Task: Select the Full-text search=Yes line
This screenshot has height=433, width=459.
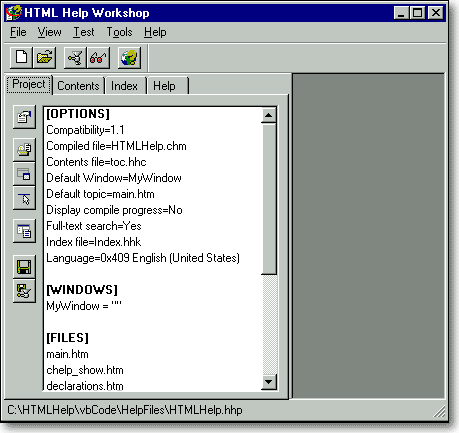Action: [94, 226]
